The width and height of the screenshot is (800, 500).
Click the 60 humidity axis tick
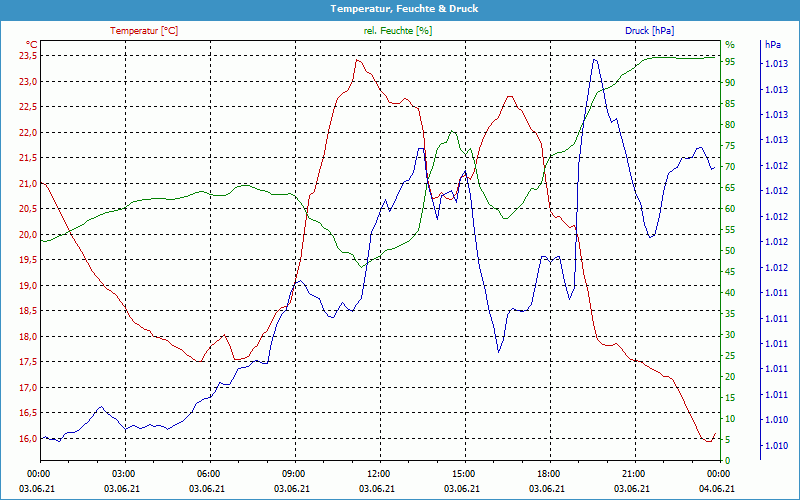coord(730,209)
